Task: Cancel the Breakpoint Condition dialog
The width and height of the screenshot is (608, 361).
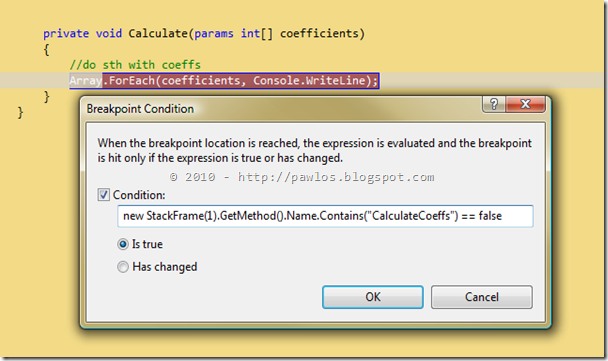Action: click(482, 297)
